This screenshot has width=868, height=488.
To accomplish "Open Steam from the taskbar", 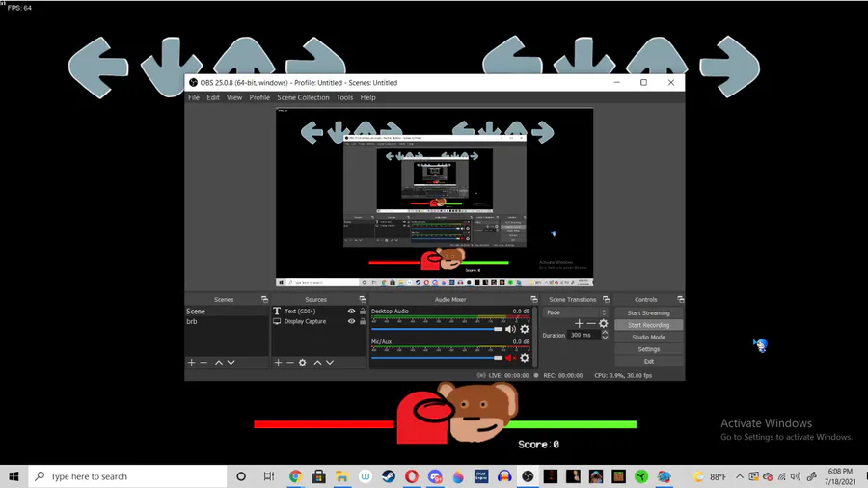I will pos(388,476).
